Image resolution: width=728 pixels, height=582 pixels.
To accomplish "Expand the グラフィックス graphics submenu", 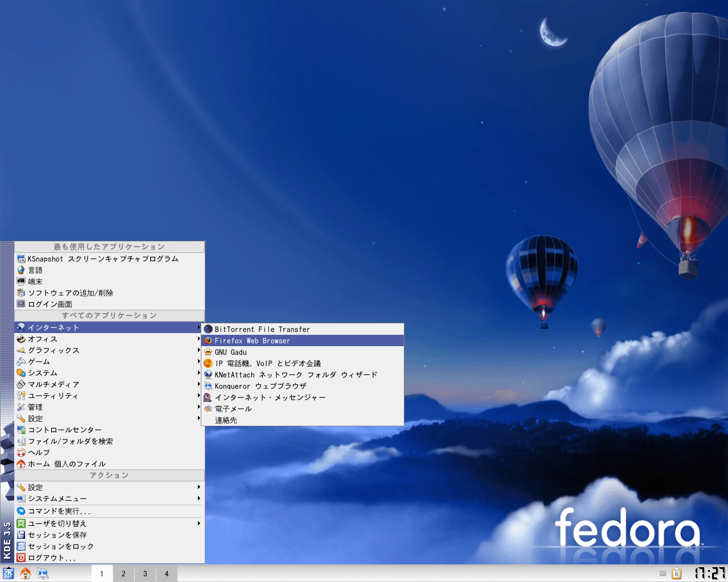I will (109, 350).
